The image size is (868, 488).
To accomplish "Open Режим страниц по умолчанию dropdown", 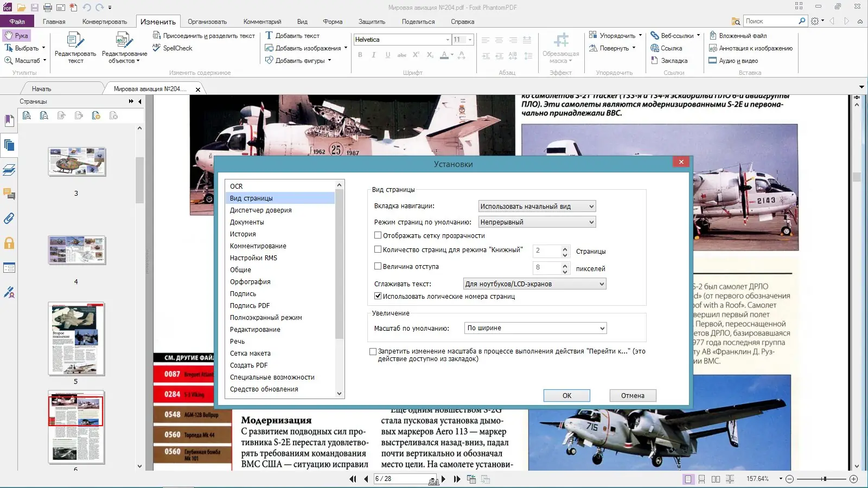I will tap(537, 222).
